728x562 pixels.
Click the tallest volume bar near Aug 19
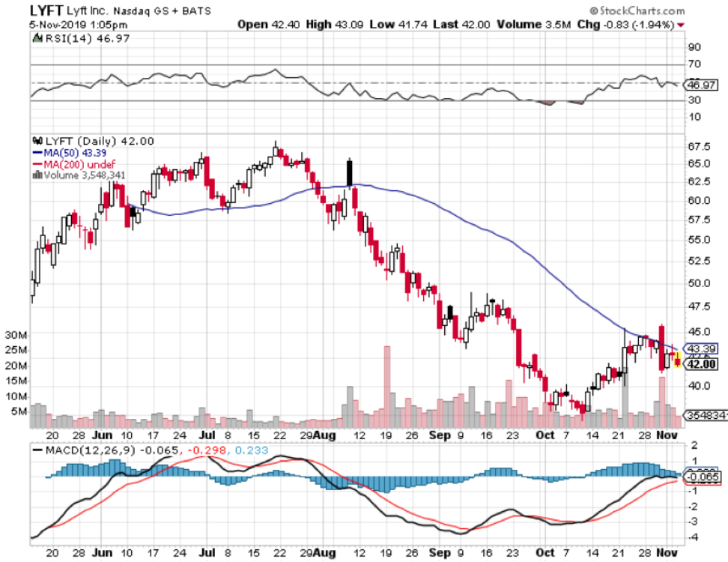[386, 387]
